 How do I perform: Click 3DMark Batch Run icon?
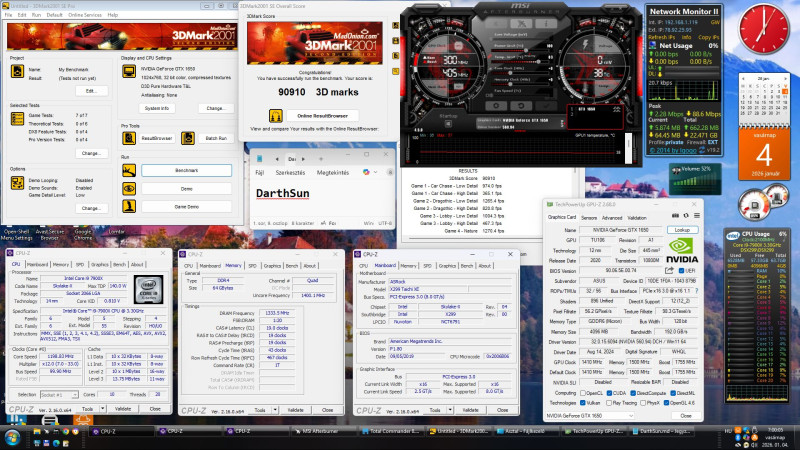tap(188, 138)
